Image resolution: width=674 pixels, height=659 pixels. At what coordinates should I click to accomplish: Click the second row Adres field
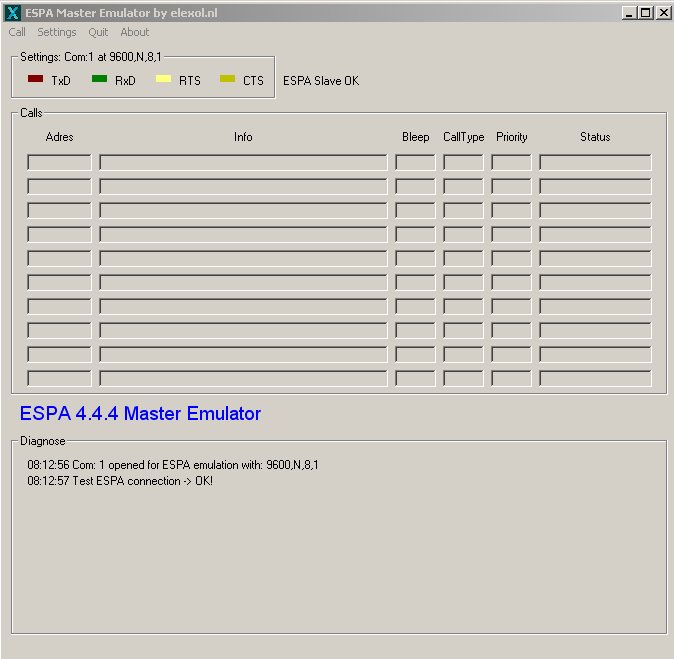[x=59, y=187]
